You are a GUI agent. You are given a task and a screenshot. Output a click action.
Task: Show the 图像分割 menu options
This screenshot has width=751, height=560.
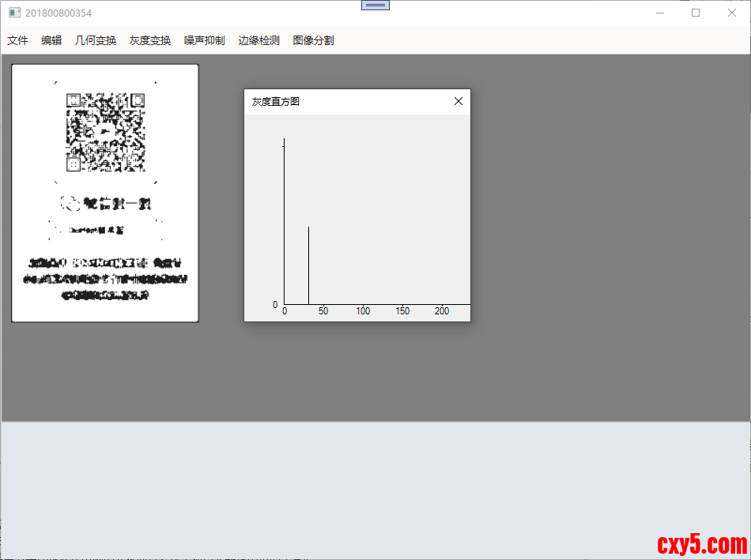[x=313, y=40]
